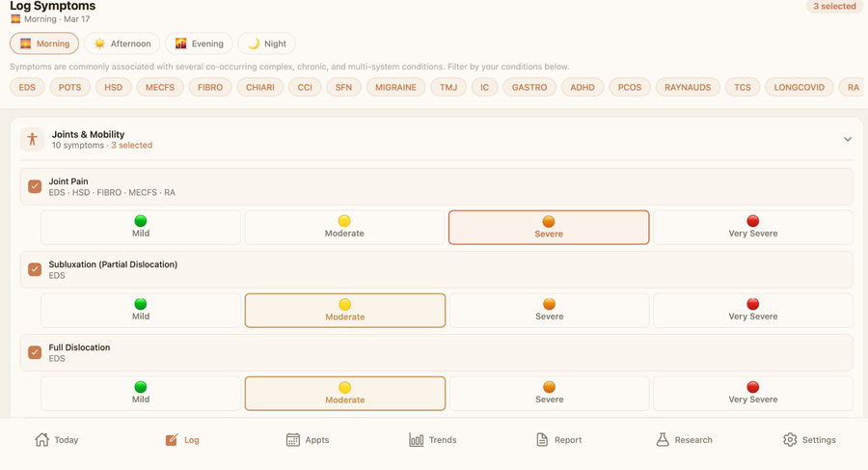
Task: Switch to the Night time tab
Action: [x=266, y=43]
